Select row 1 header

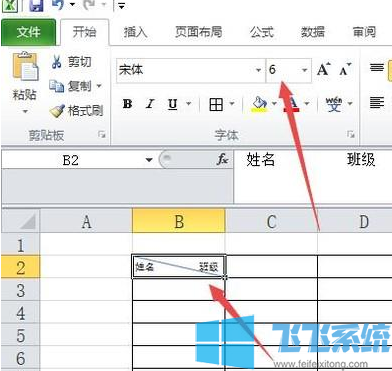coord(21,245)
